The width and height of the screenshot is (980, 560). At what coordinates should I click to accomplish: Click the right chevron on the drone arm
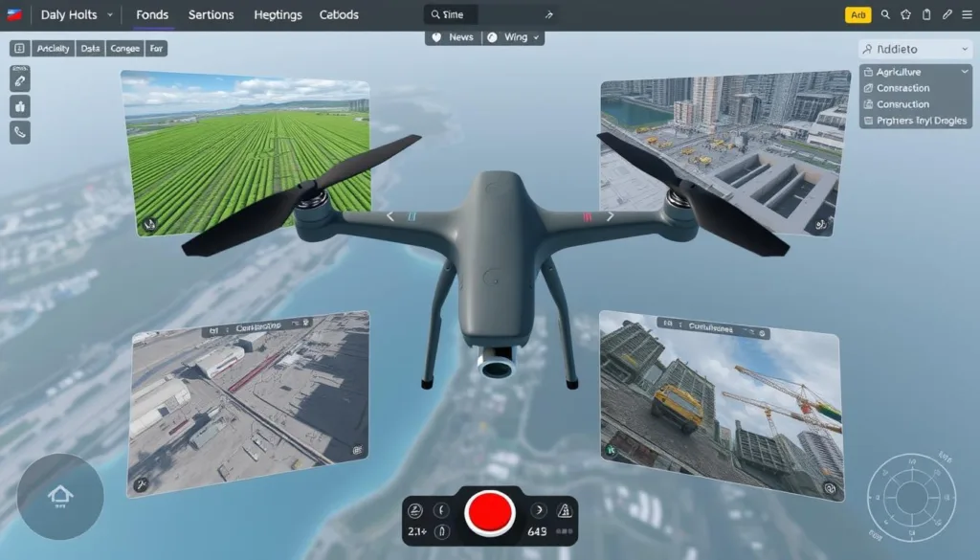(x=610, y=216)
